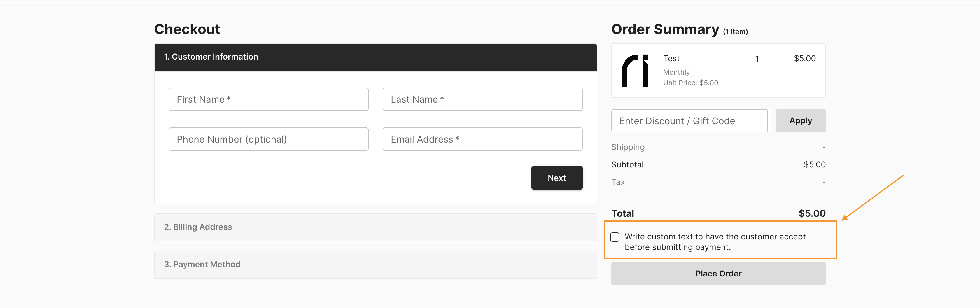The image size is (980, 308).
Task: Click the Enter Discount / Gift Code field
Action: (x=689, y=120)
